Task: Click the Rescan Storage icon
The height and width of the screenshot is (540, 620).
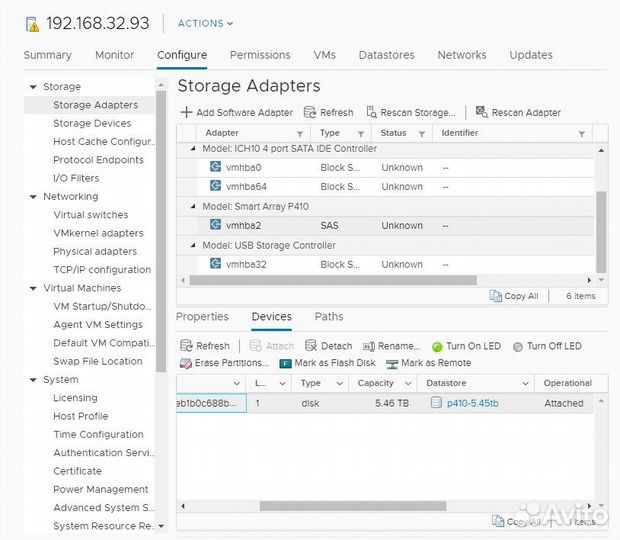Action: click(371, 112)
